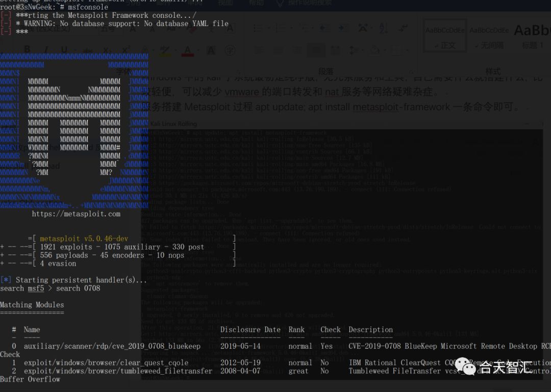
Task: Click the https://metasploit.com link in terminal
Action: click(76, 214)
